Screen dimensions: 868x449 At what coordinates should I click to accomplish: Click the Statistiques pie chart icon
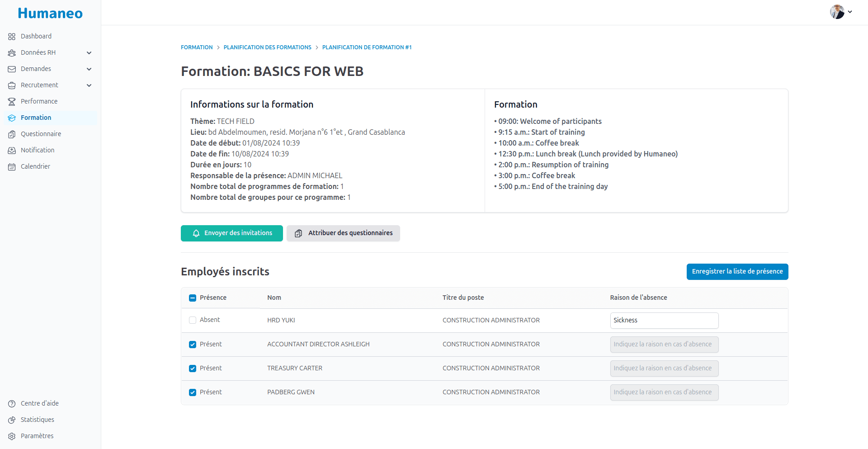pos(12,420)
